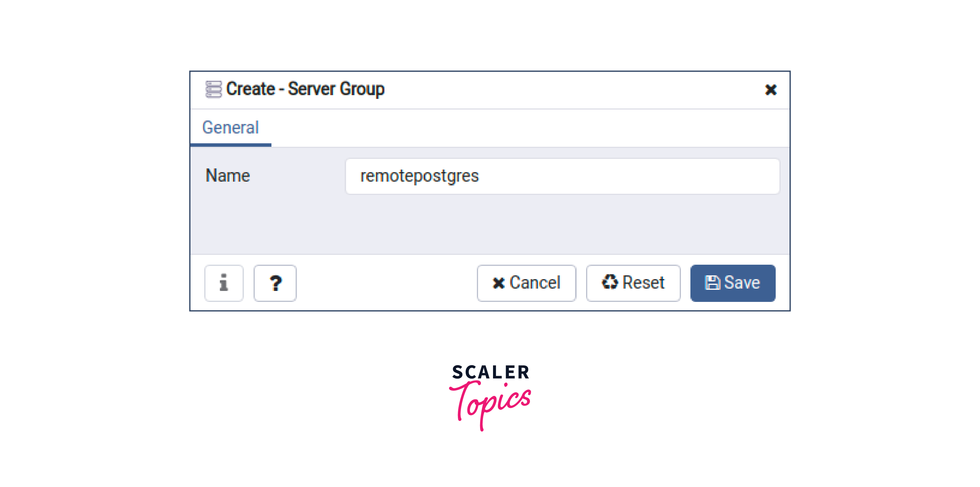Click the recycle icon on Reset
Viewport: 980px width, 487px height.
coord(610,282)
